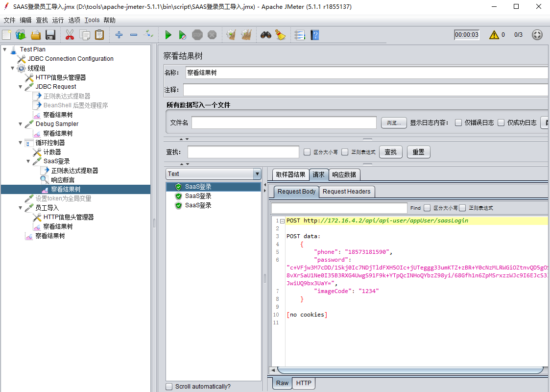
Task: Clear results with the single broom icon
Action: click(x=231, y=35)
